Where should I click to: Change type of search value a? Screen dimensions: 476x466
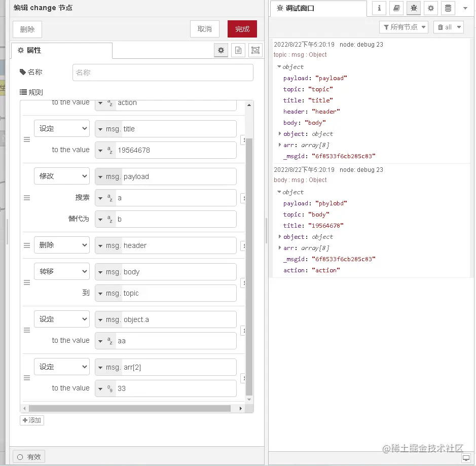105,198
